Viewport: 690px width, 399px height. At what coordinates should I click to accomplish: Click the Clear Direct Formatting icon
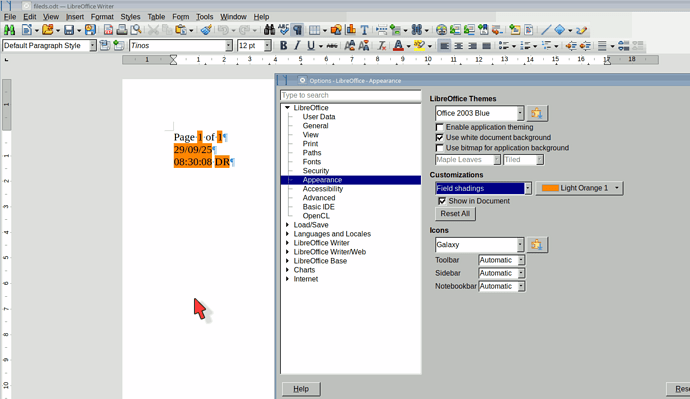coord(382,45)
